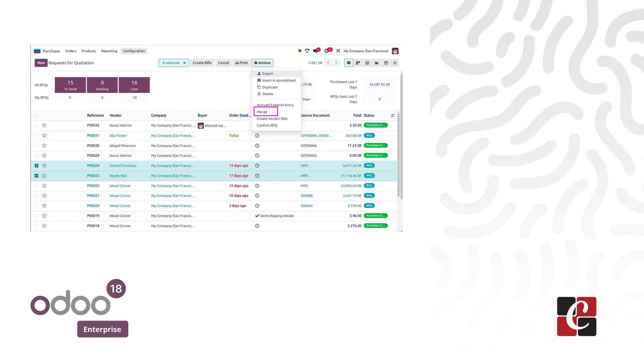Viewport: 644px width, 362px height.
Task: Tick the select-all header checkbox
Action: pos(36,116)
